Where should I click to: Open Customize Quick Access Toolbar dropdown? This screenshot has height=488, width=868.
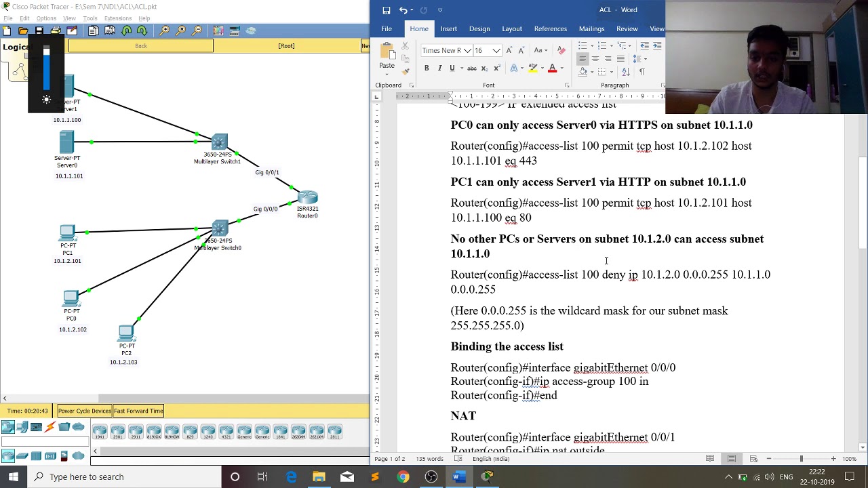click(440, 10)
